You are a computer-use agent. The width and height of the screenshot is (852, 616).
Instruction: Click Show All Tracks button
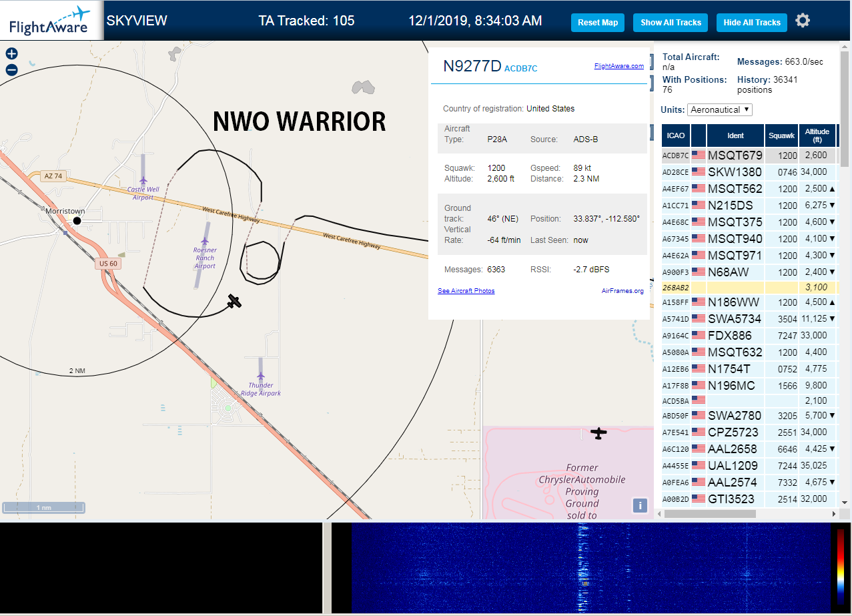(671, 23)
